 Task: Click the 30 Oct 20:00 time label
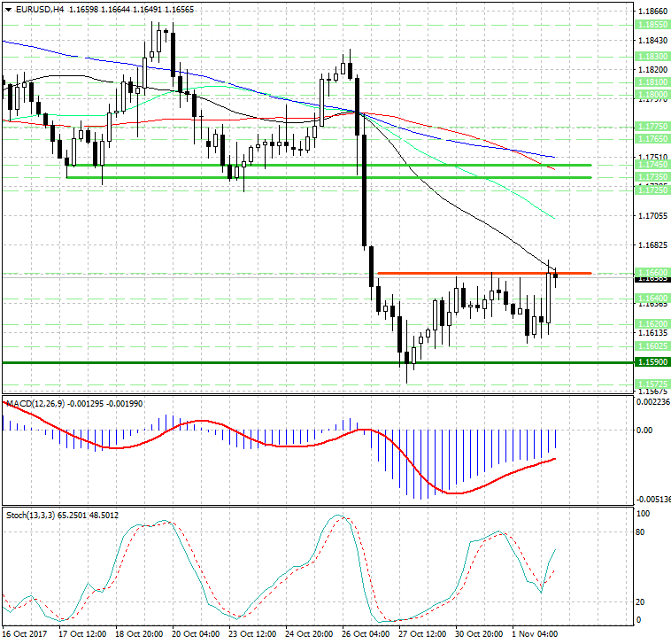(x=478, y=634)
